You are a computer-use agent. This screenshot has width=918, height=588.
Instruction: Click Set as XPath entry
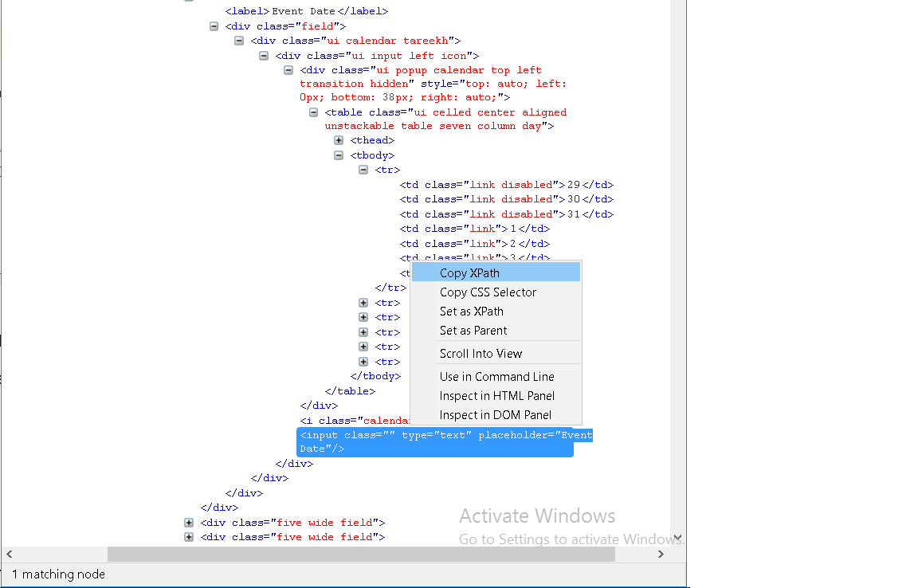(473, 311)
